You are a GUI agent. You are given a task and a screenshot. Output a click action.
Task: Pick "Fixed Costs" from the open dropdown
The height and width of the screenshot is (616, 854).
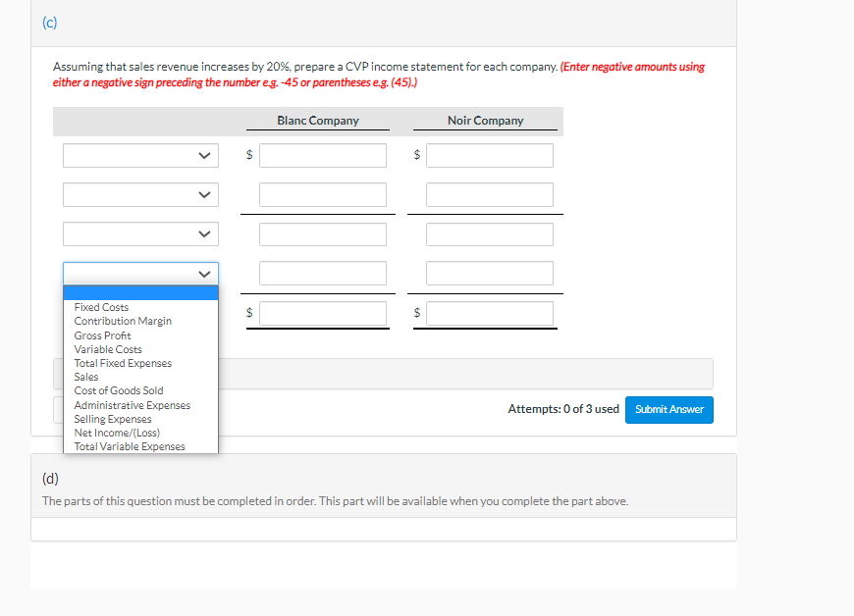pyautogui.click(x=101, y=307)
